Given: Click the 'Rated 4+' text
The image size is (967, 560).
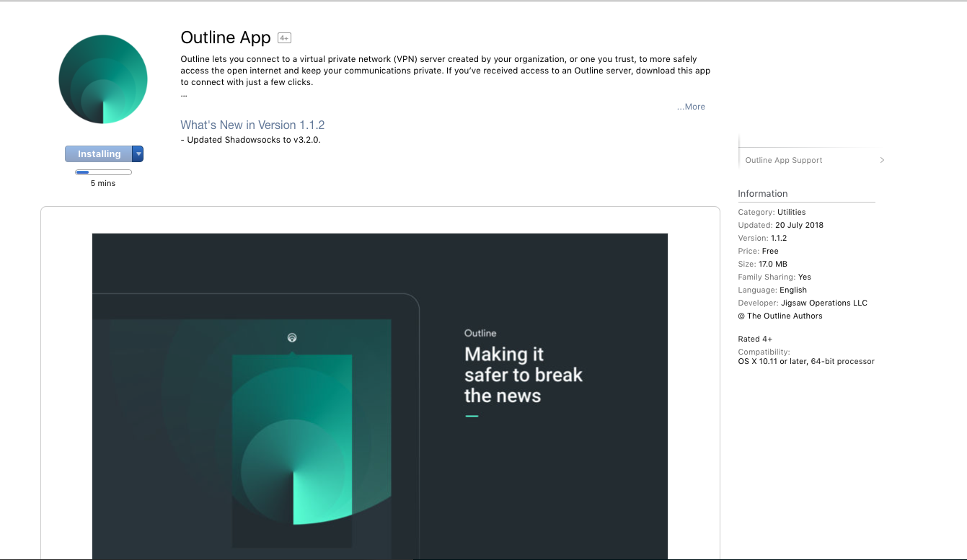Looking at the screenshot, I should tap(755, 339).
